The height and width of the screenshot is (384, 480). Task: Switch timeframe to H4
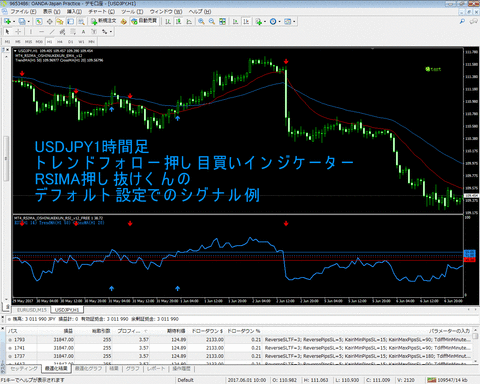tap(60, 42)
